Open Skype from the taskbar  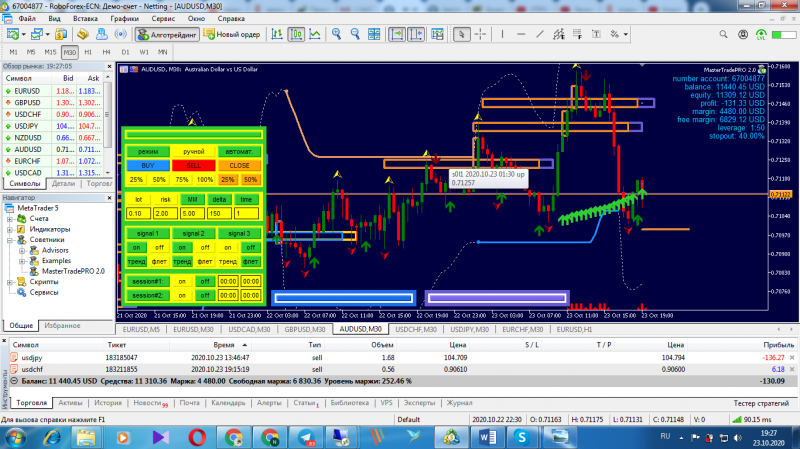[x=521, y=437]
